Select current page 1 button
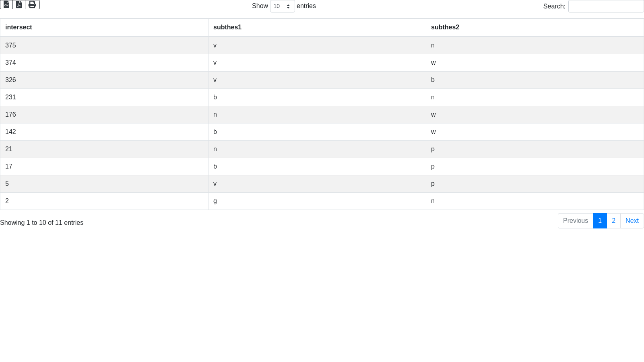Image resolution: width=644 pixels, height=362 pixels. 600,221
